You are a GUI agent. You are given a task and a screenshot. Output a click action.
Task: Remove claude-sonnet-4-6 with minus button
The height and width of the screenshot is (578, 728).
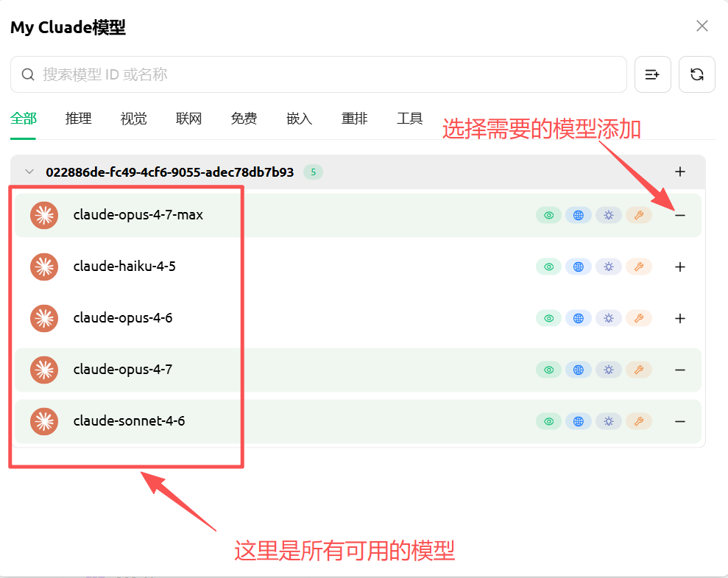pos(679,422)
